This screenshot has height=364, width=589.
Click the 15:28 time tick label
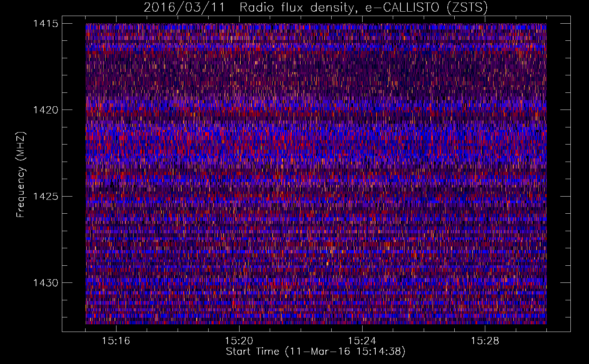click(x=485, y=341)
